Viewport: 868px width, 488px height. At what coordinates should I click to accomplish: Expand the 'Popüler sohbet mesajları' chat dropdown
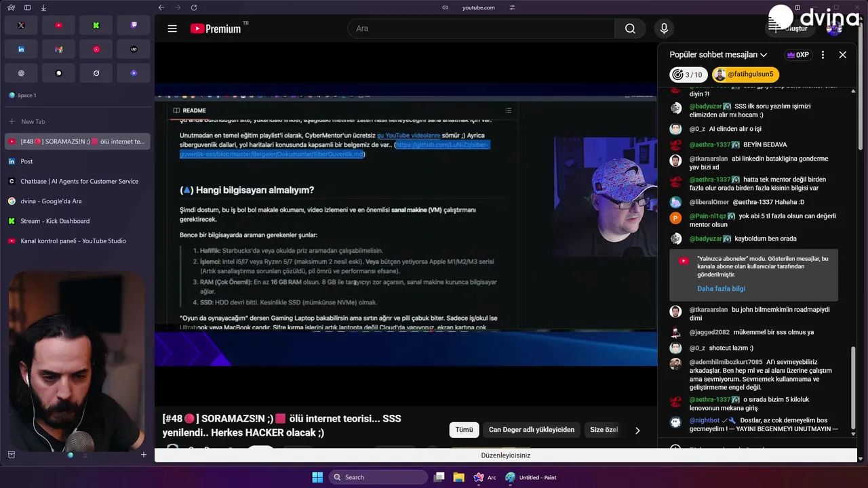pos(718,55)
